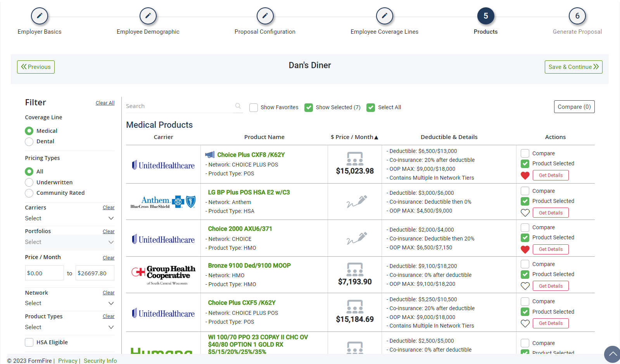Get Details for Bronze 9100 Ded/9100 MOOP

point(551,286)
